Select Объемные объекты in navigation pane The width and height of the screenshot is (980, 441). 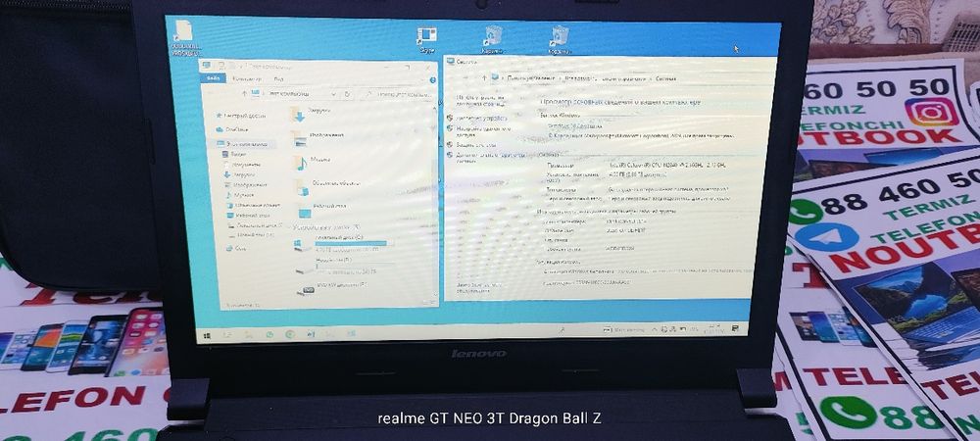click(x=253, y=205)
